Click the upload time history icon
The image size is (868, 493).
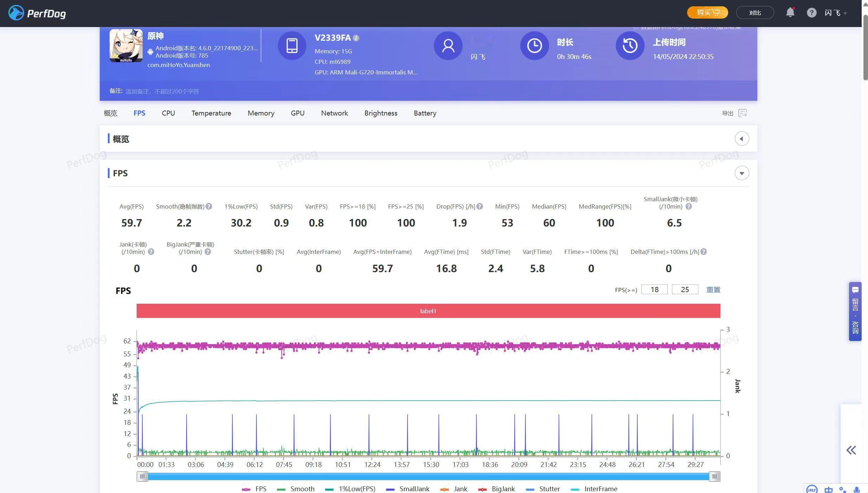click(x=630, y=46)
